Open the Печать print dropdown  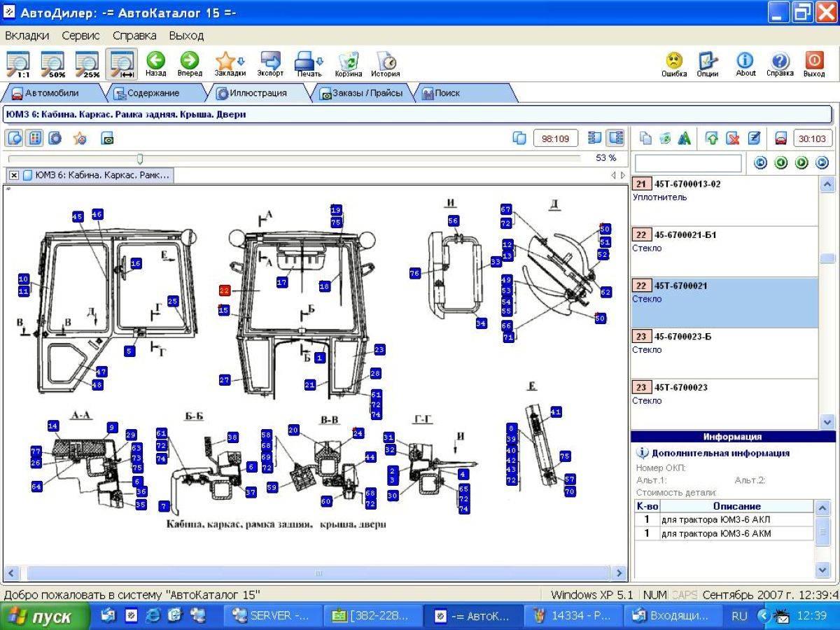point(309,64)
